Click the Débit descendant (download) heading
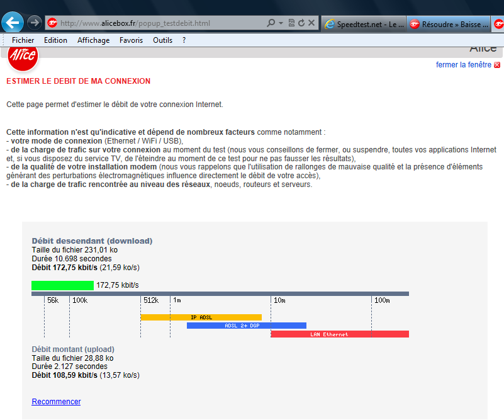 (x=92, y=241)
